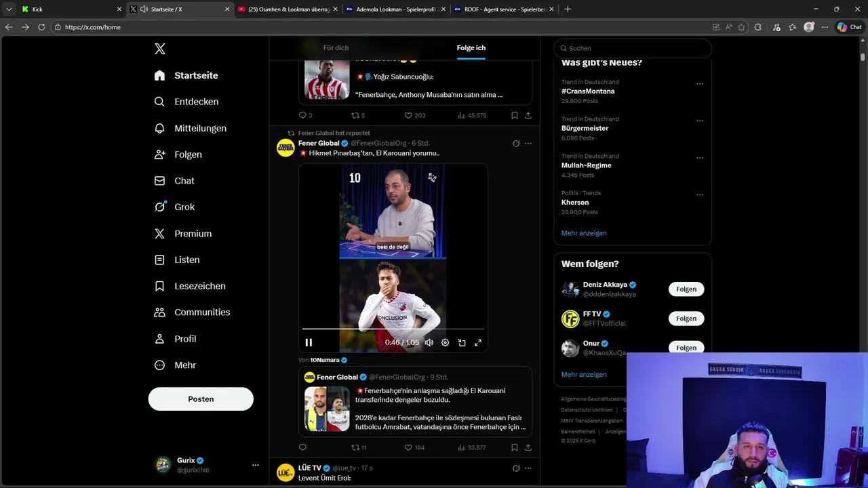Reply to post with 3 replies
The width and height of the screenshot is (868, 488).
[306, 115]
